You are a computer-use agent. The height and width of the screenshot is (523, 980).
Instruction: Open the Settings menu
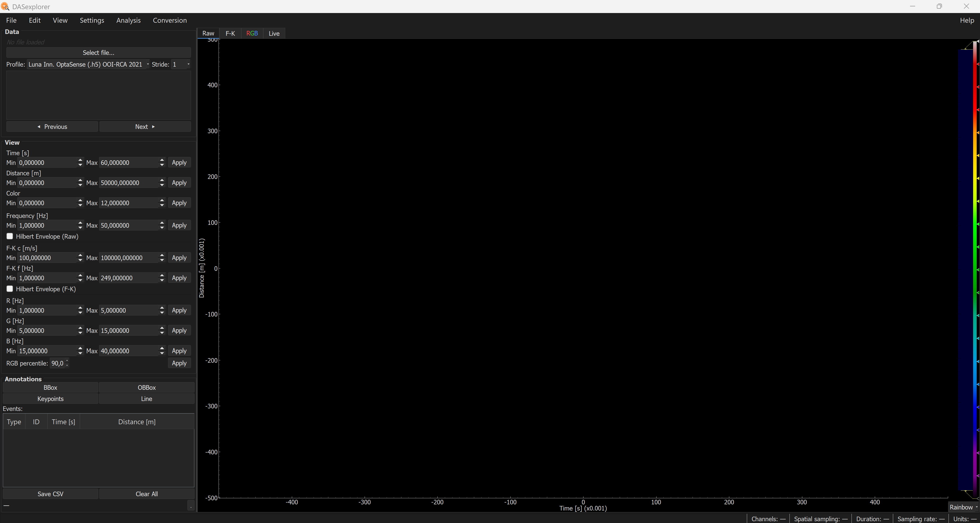92,20
